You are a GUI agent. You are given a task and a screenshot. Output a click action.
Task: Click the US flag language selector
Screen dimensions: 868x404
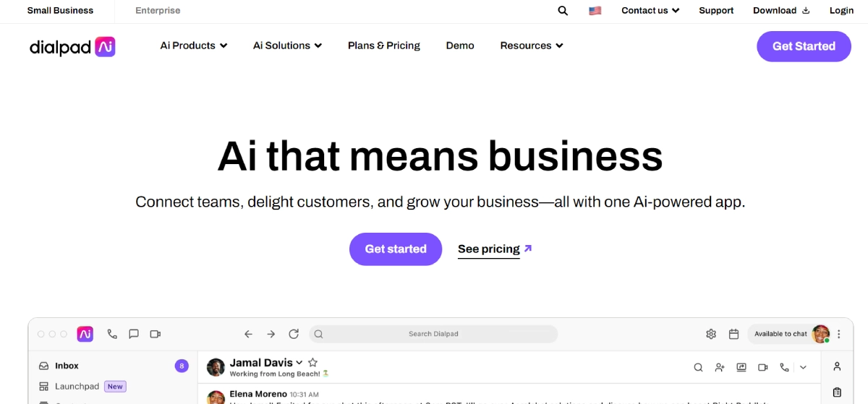click(595, 11)
